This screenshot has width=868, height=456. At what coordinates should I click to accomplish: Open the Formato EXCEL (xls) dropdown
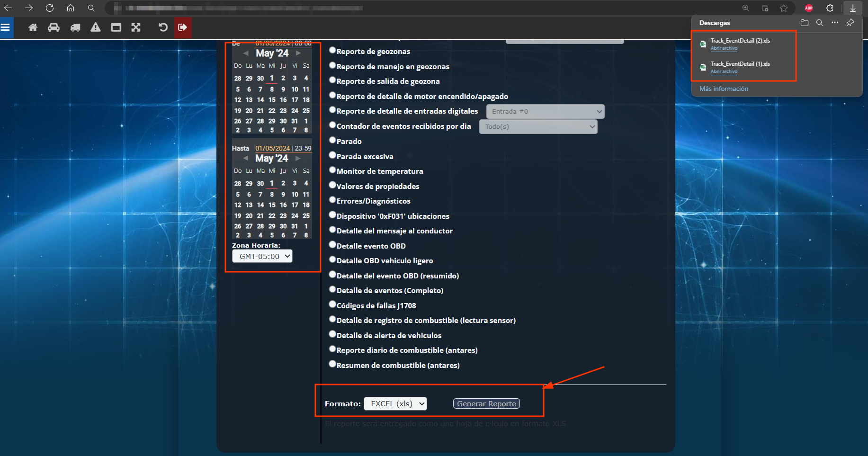coord(395,403)
